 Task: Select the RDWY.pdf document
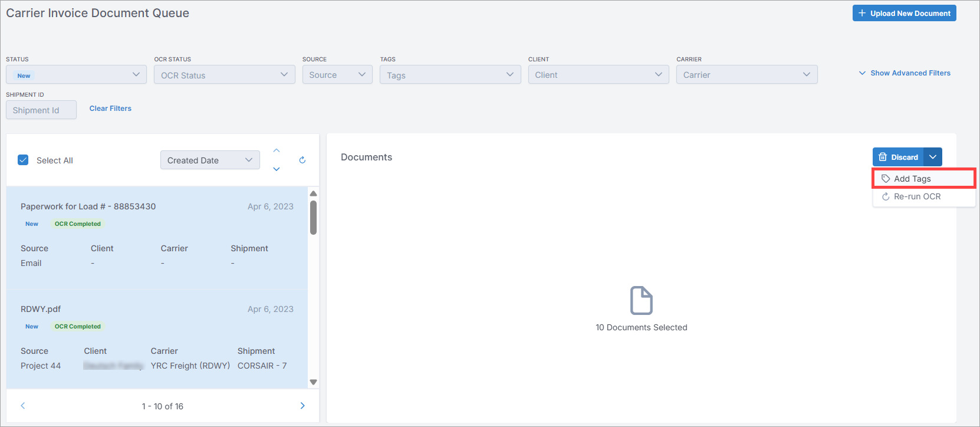[157, 339]
